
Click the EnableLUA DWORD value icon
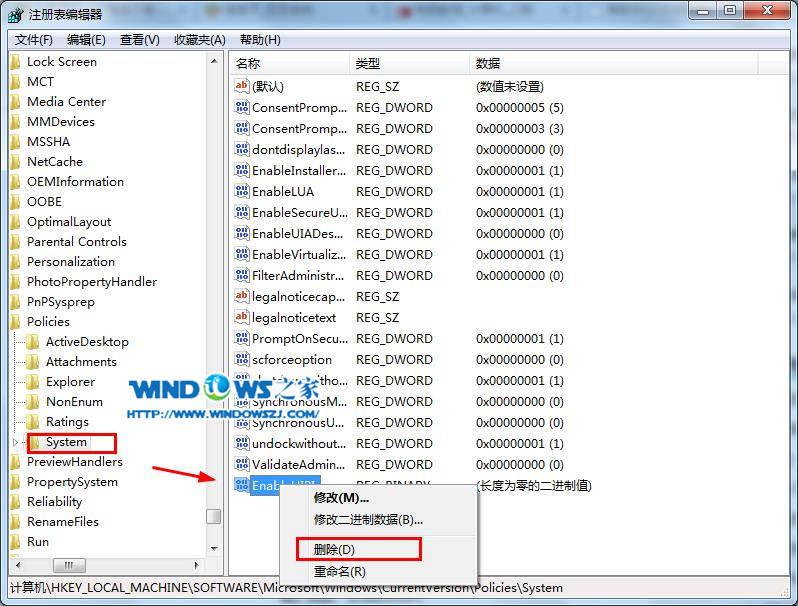tap(241, 191)
